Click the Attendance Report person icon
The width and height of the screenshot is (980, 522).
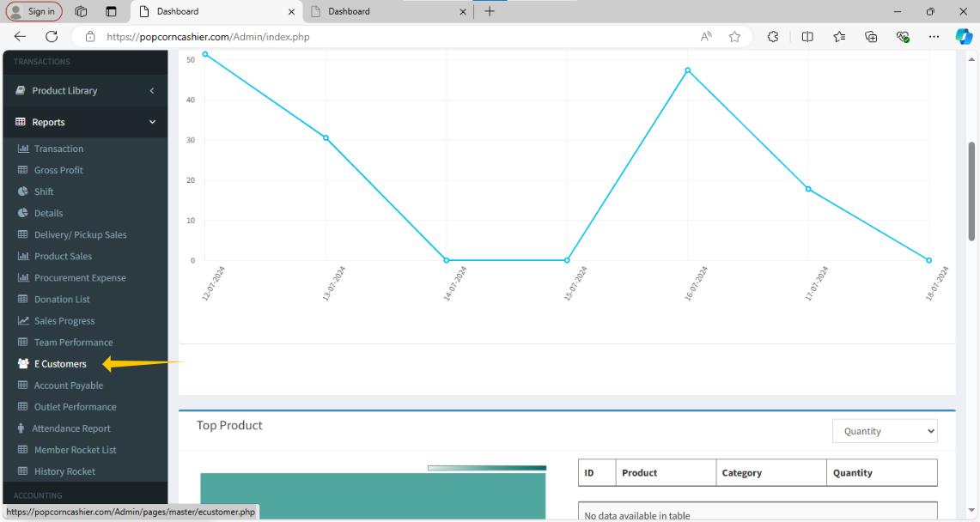click(21, 428)
